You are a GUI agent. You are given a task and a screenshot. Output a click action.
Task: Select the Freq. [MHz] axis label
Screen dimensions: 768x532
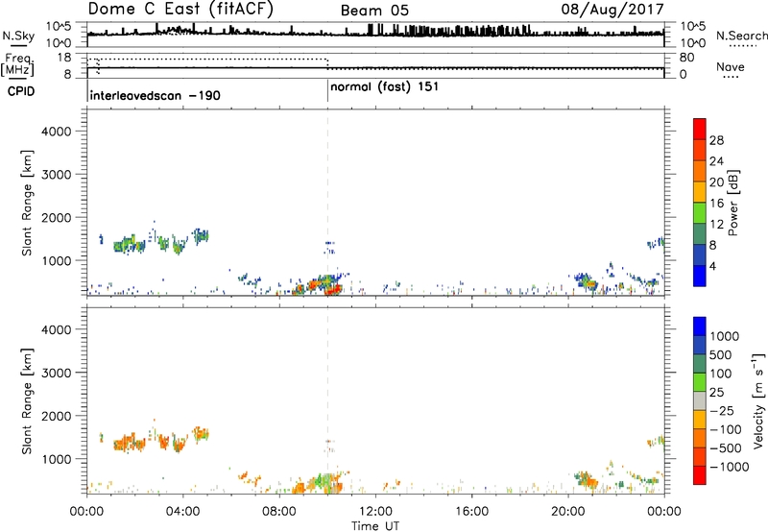(17, 64)
